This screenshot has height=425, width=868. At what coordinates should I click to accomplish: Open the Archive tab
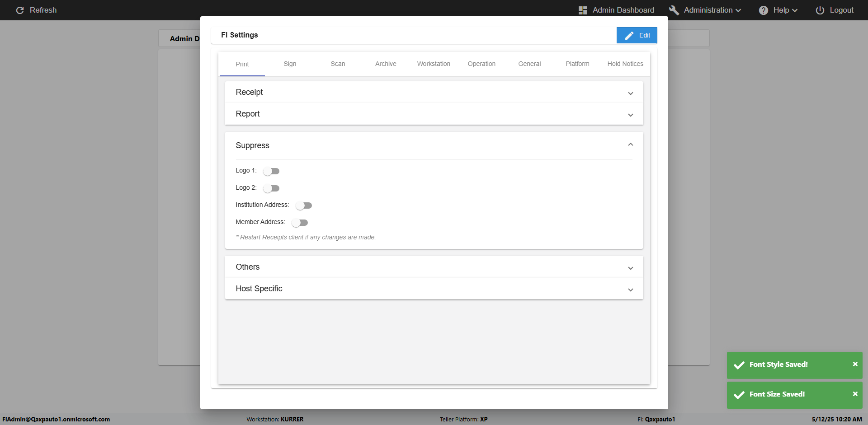tap(386, 64)
